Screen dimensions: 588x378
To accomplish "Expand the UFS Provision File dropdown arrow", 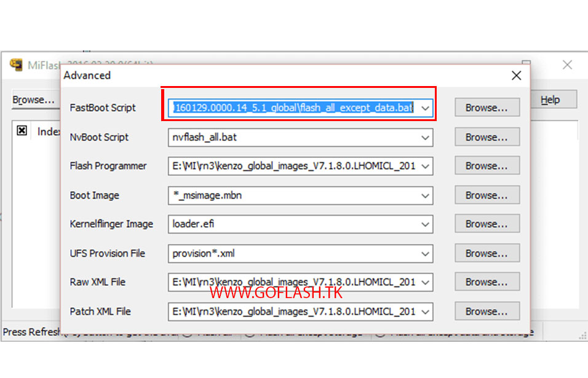I will [425, 254].
